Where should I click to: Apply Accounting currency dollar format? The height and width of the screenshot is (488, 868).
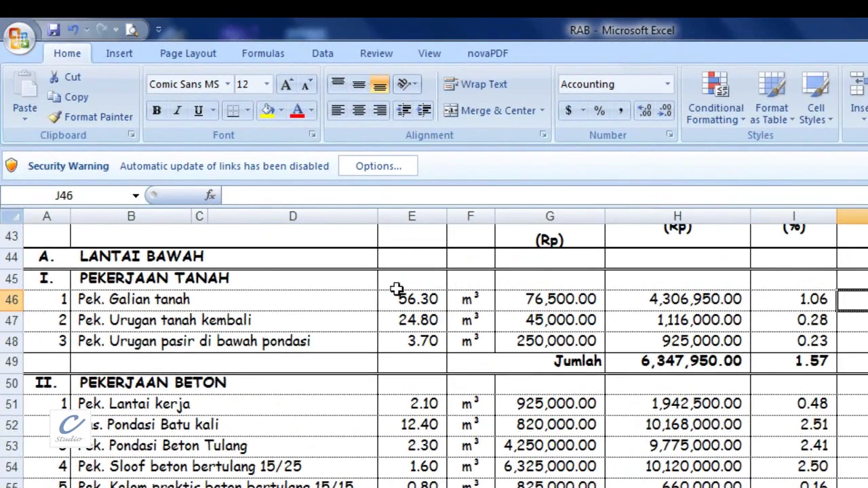coord(568,110)
